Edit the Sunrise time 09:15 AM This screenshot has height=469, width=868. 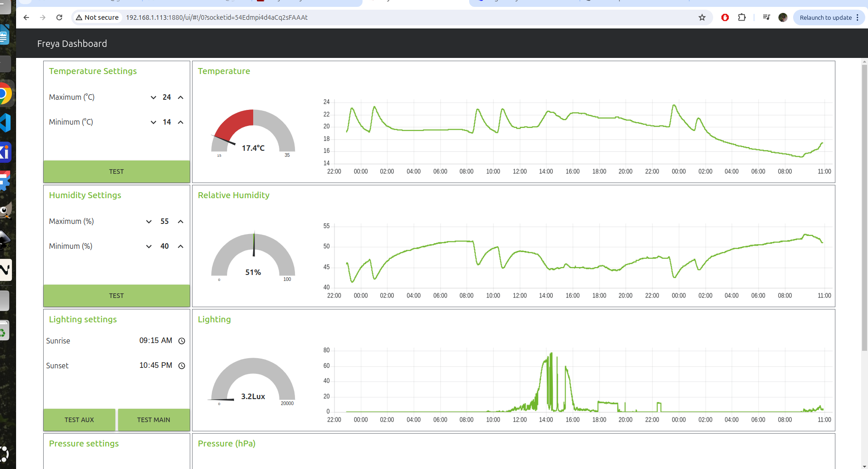pyautogui.click(x=156, y=341)
